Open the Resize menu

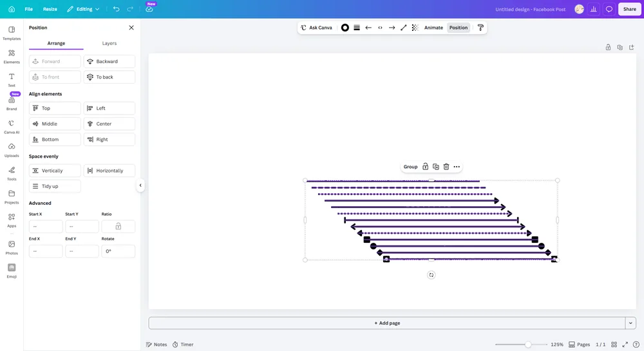pos(50,9)
